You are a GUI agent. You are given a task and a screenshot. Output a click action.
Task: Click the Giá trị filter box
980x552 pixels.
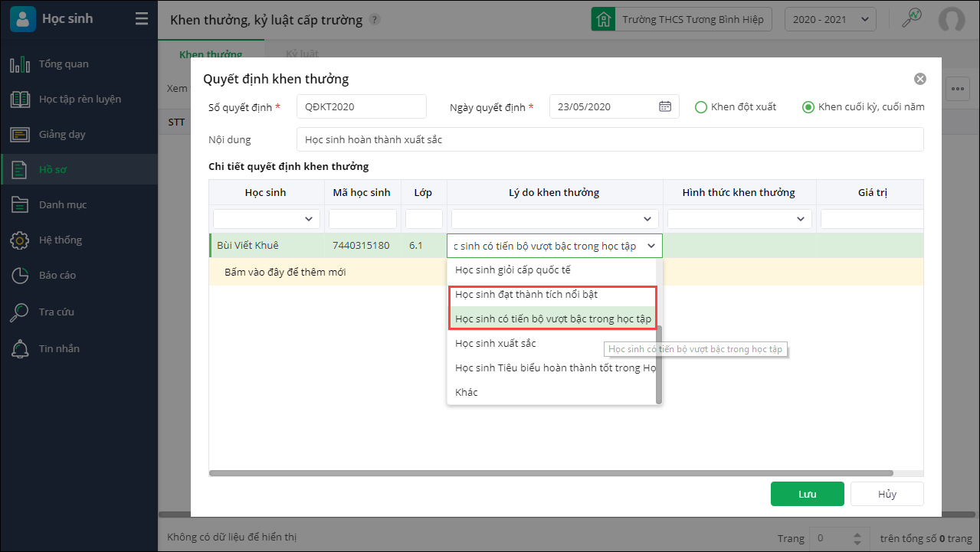coord(872,219)
